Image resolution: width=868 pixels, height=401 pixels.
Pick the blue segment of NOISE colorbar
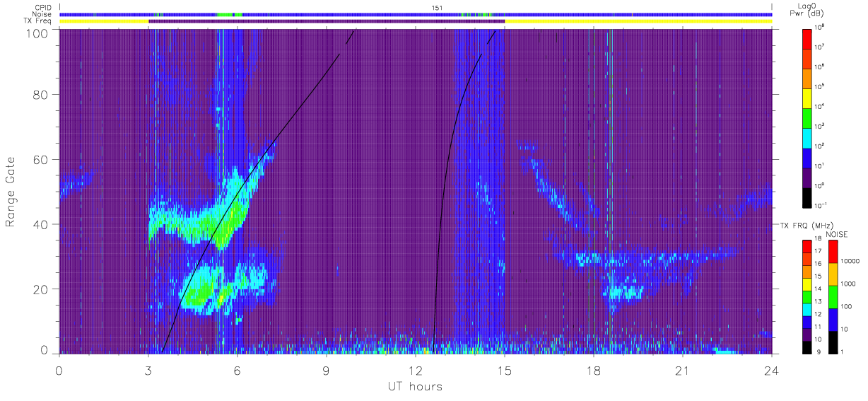(x=833, y=320)
